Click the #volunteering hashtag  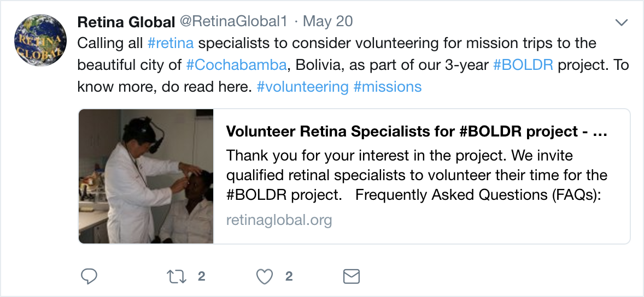coord(302,87)
